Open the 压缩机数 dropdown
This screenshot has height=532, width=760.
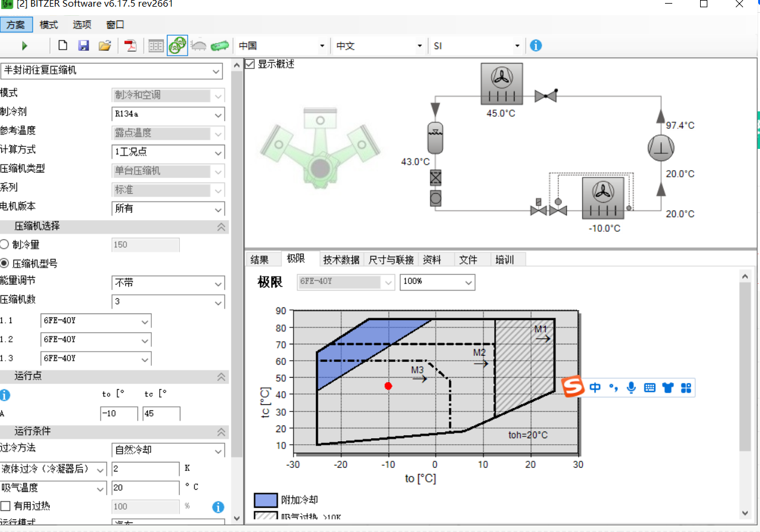pyautogui.click(x=169, y=301)
